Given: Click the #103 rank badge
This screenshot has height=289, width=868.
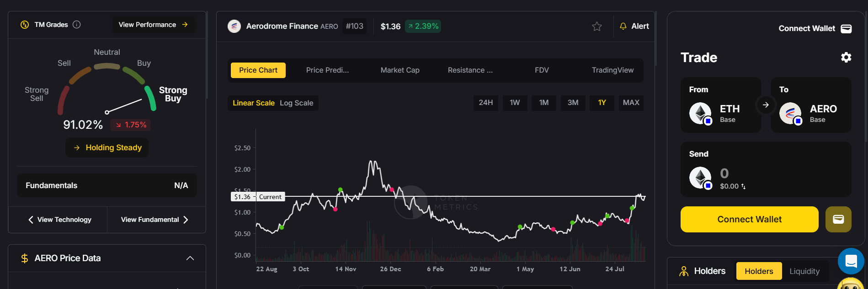Looking at the screenshot, I should click(x=355, y=26).
